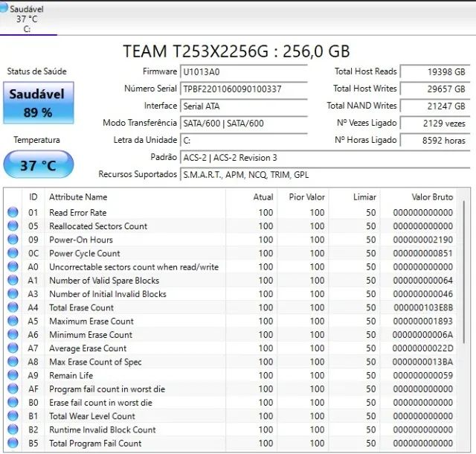Select the Saudável 37 °C drive C: tab
The width and height of the screenshot is (476, 454).
tap(28, 19)
